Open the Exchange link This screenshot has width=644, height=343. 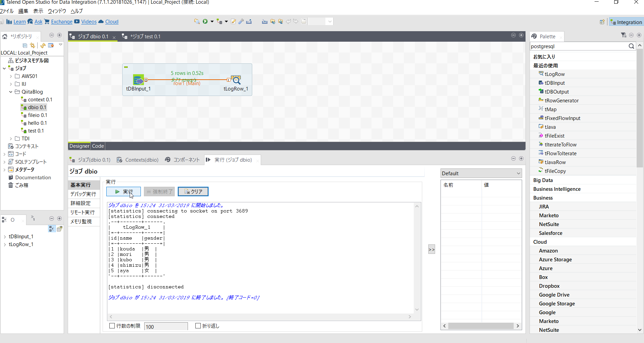pos(62,22)
